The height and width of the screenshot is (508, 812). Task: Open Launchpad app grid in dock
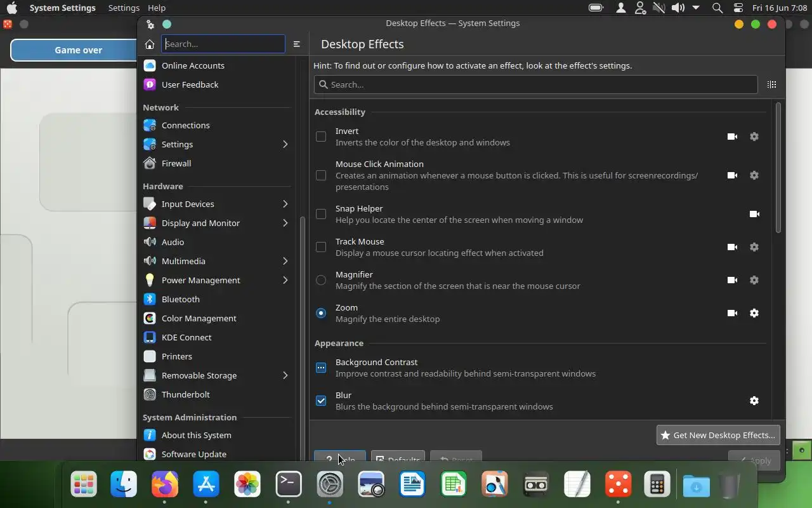point(84,485)
